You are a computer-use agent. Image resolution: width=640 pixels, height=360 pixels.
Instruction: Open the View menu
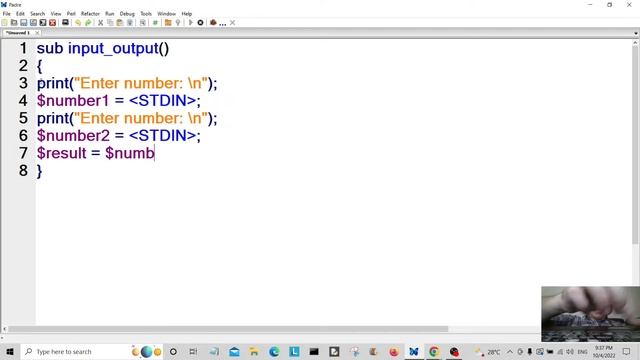(56, 13)
